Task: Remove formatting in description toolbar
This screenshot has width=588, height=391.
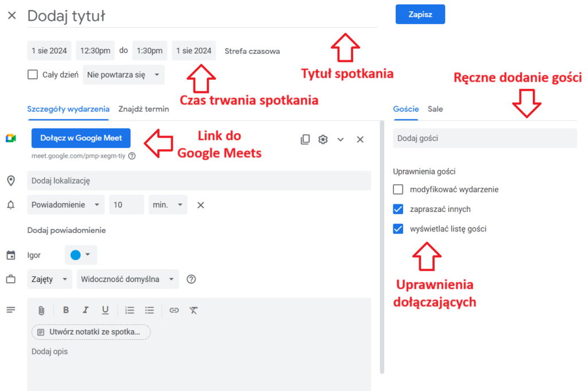Action: 194,310
